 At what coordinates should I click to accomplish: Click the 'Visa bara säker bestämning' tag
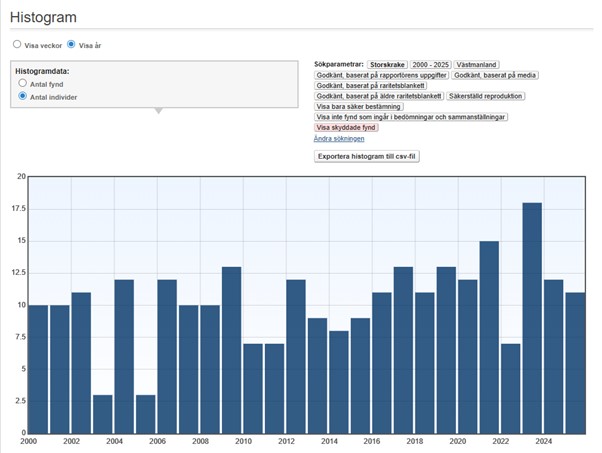tap(359, 107)
